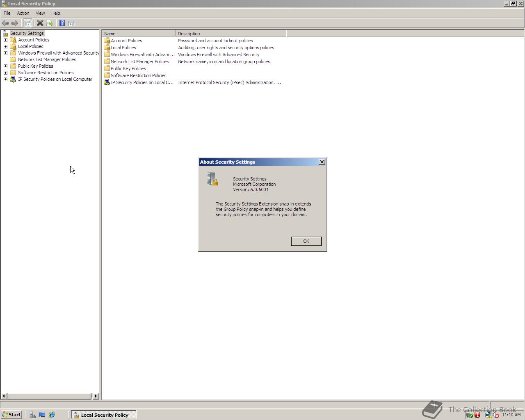This screenshot has height=420, width=525.
Task: Open the File menu
Action: tap(7, 13)
